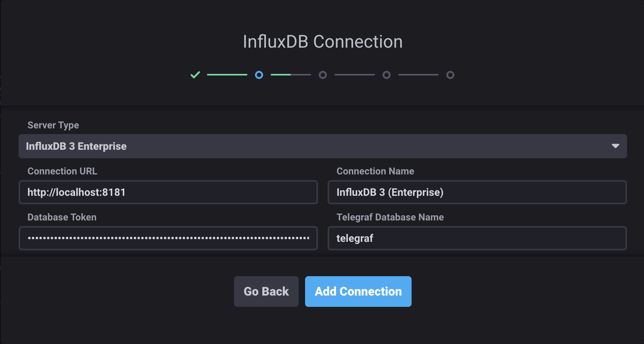Open the Server Type dropdown
The width and height of the screenshot is (644, 344).
[322, 146]
